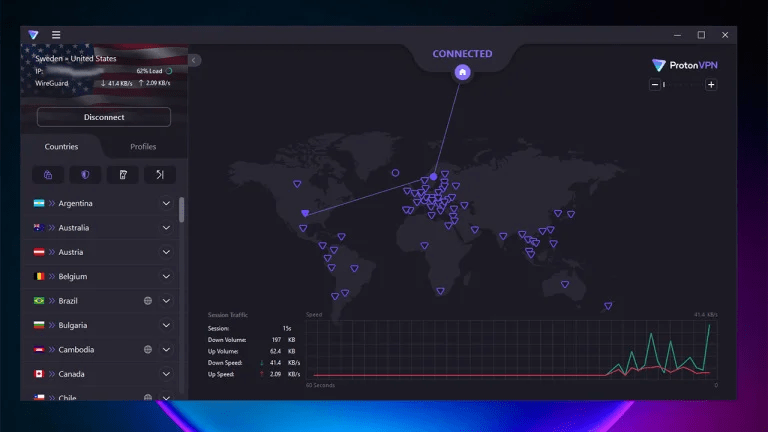Image resolution: width=768 pixels, height=432 pixels.
Task: Click the Bulgaria flag icon
Action: tap(39, 325)
